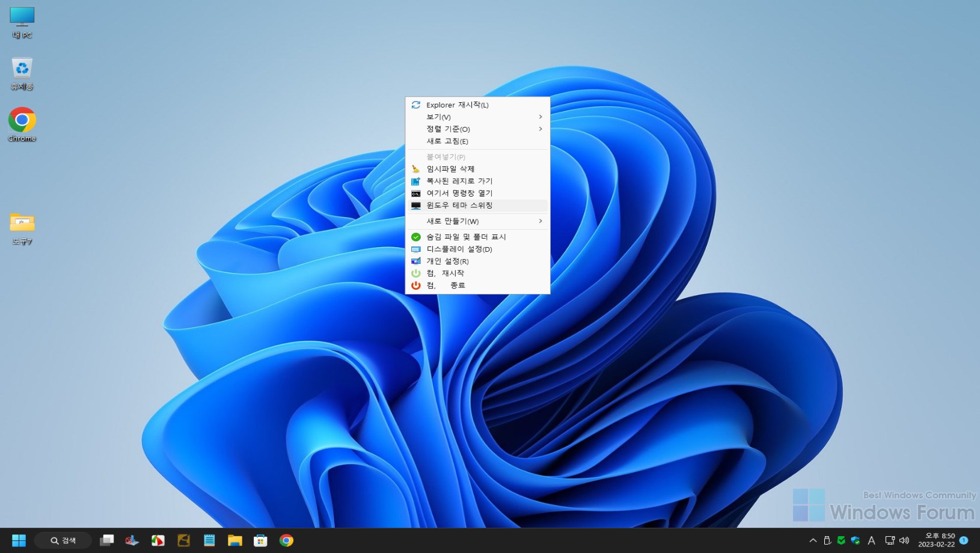Open the green shield checkmark tray icon
Screen dimensions: 980x553
pyautogui.click(x=841, y=540)
